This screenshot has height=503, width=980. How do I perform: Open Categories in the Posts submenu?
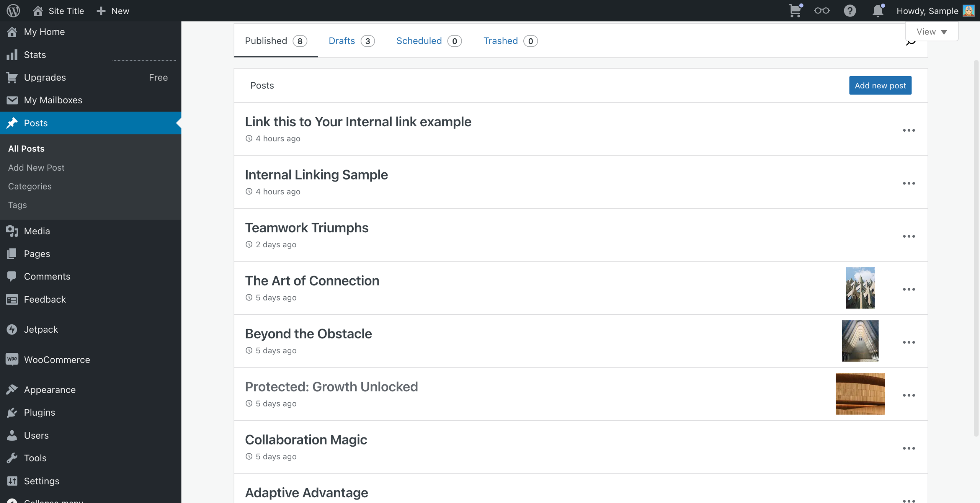click(x=30, y=186)
